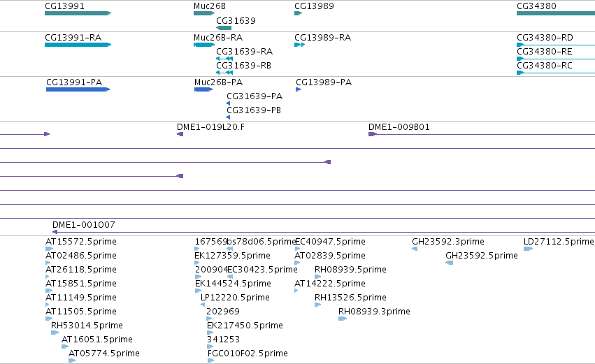Select EST EK217450.5prime
Image resolution: width=595 pixels, height=364 pixels.
coord(245,326)
